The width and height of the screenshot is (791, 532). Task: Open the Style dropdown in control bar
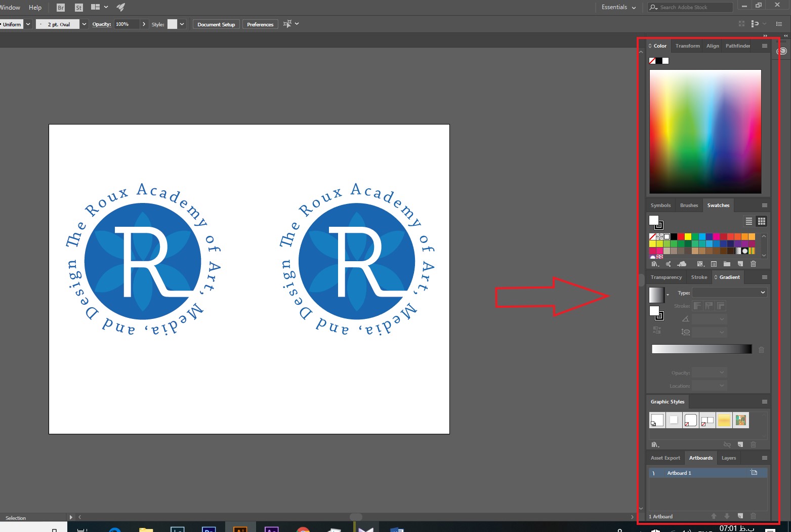(182, 24)
